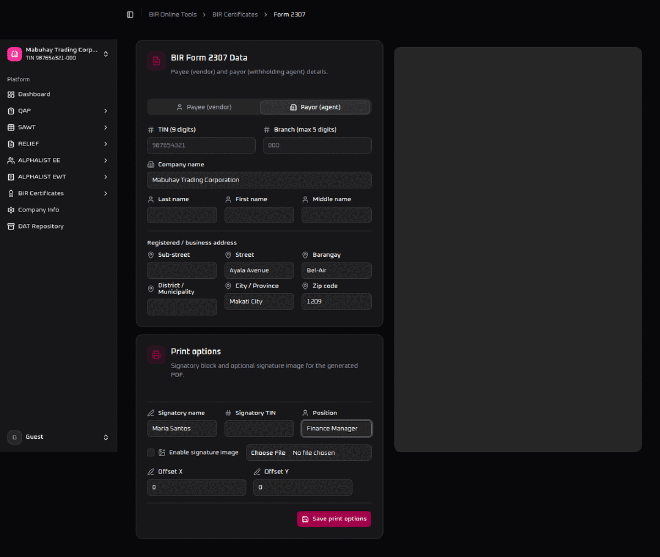Click the Signatory name field
The width and height of the screenshot is (660, 557).
(182, 429)
